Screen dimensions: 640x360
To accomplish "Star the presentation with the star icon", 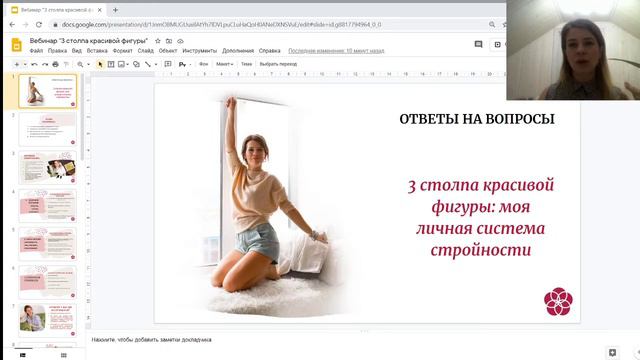I will coord(158,41).
